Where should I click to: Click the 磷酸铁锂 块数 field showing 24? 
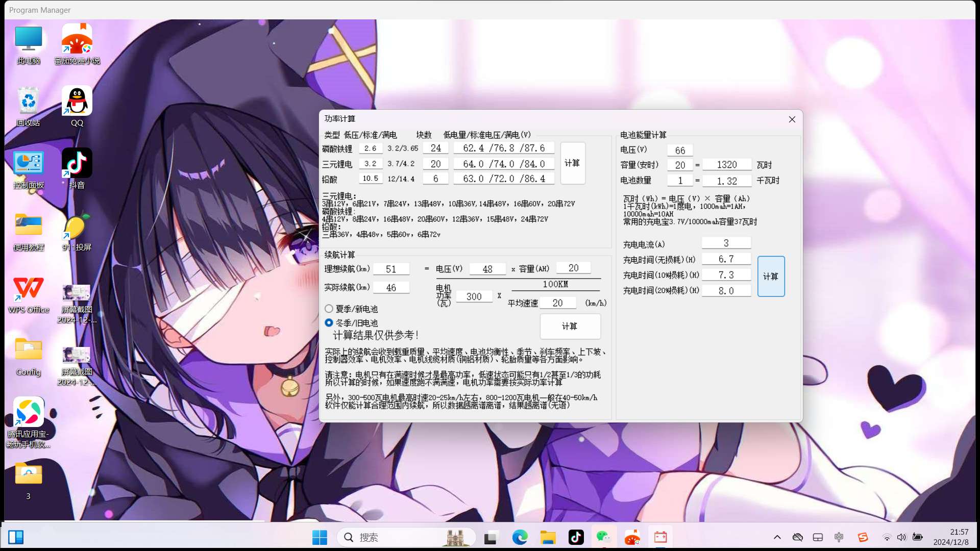(x=436, y=148)
